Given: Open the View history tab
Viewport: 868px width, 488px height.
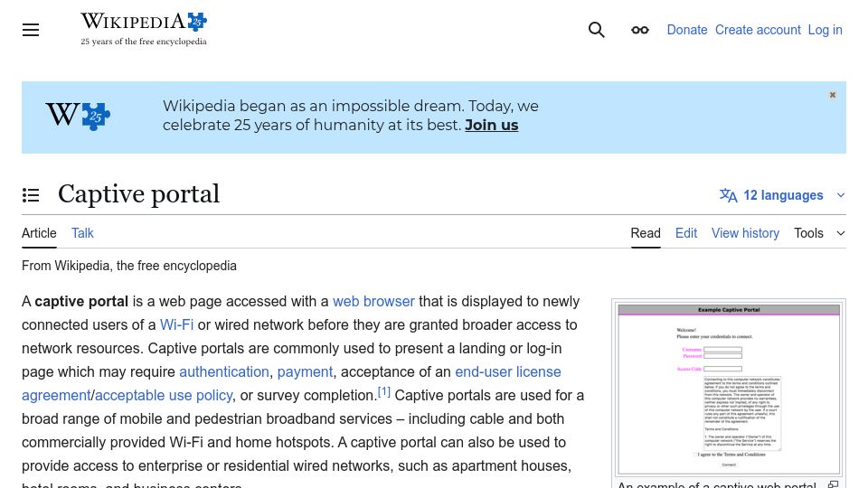Looking at the screenshot, I should pos(745,233).
